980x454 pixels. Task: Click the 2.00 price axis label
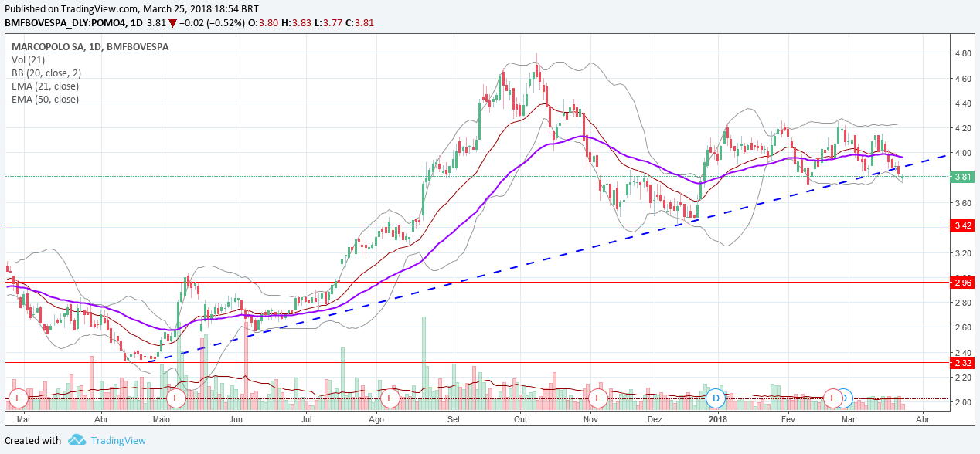[962, 402]
